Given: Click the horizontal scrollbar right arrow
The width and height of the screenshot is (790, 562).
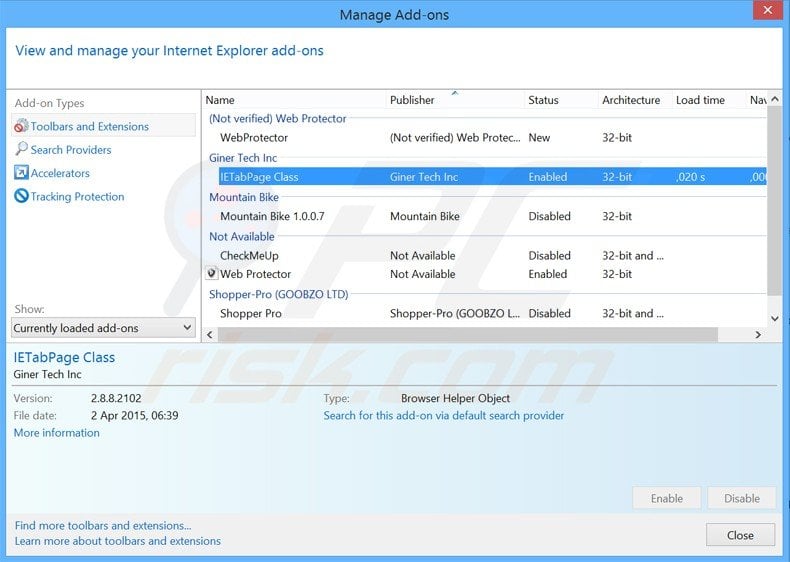Looking at the screenshot, I should (x=758, y=335).
